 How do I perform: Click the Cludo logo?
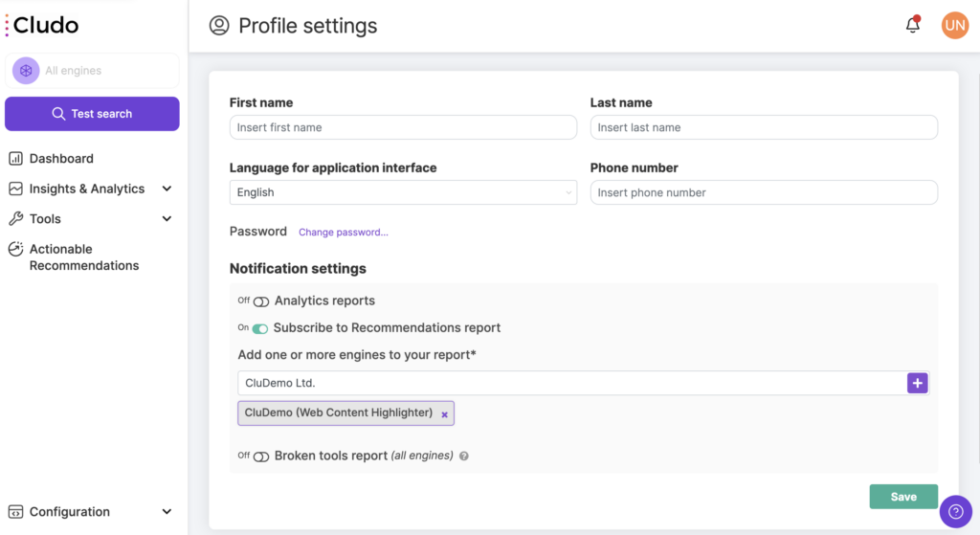(42, 25)
